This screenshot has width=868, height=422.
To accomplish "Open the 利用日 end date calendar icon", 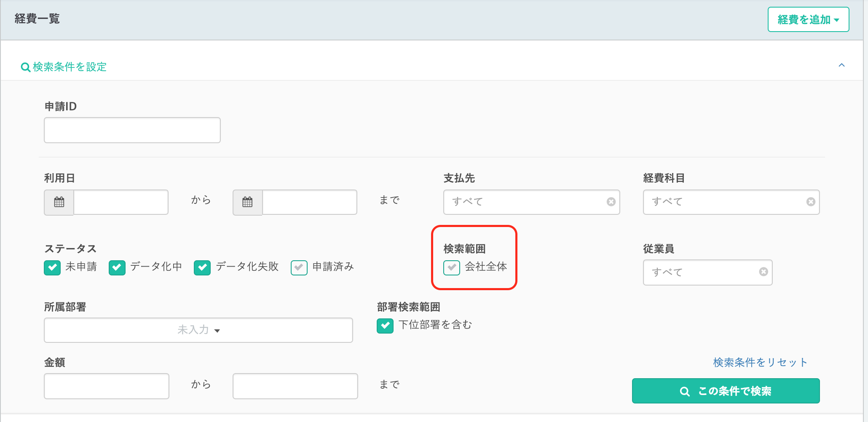I will 248,202.
